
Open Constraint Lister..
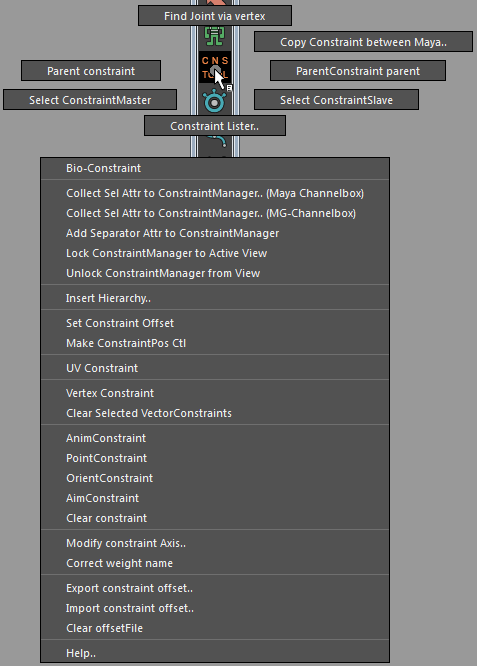215,126
